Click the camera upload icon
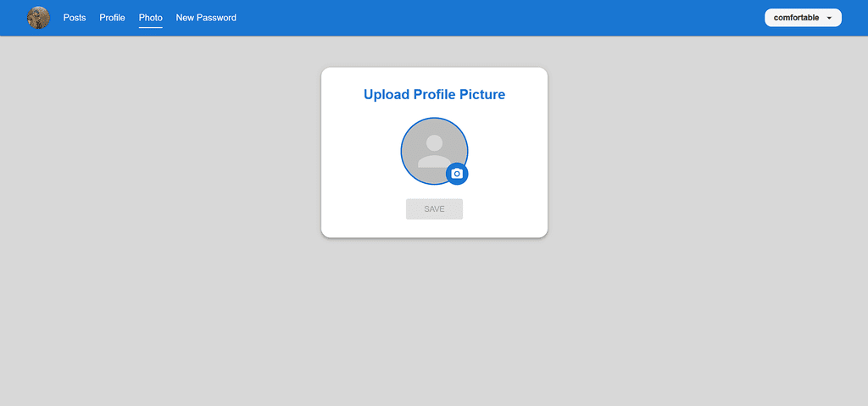Screen dimensions: 868x406 pos(457,174)
